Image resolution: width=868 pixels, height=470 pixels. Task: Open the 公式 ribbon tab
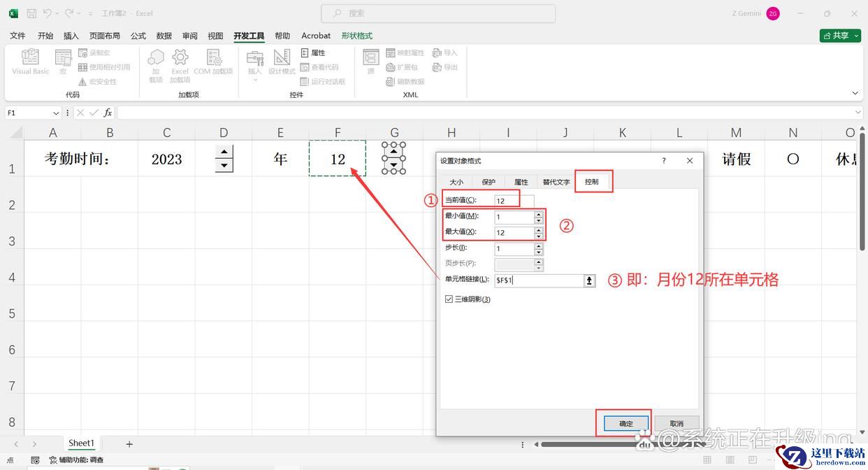138,36
